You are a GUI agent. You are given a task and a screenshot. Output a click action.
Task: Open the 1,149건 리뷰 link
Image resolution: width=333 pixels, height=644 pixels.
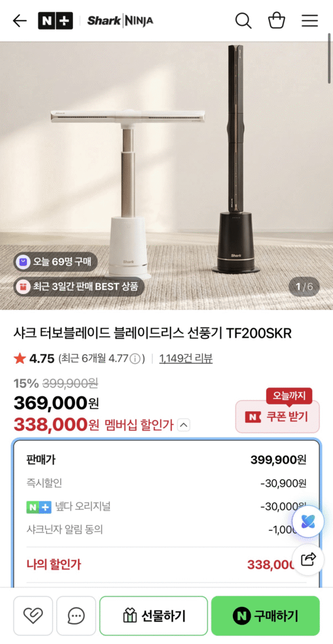pyautogui.click(x=186, y=358)
